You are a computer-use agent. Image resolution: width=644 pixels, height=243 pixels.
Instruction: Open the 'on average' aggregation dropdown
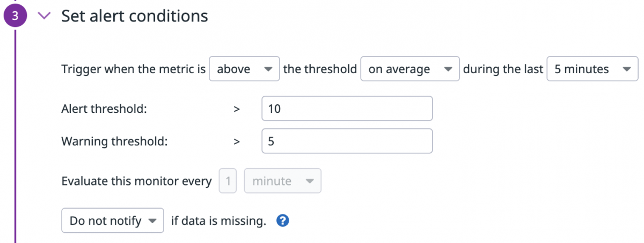click(x=410, y=69)
